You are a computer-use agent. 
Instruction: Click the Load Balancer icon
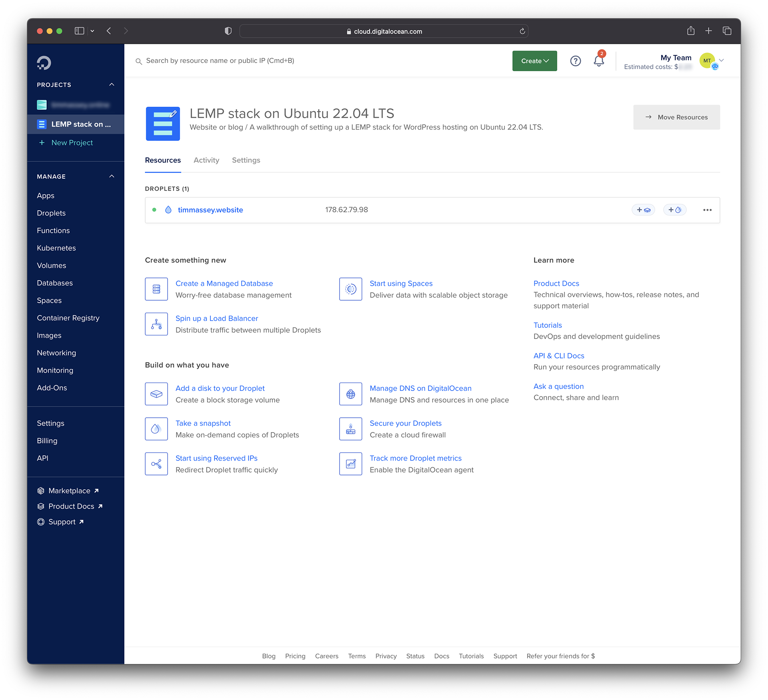click(156, 324)
